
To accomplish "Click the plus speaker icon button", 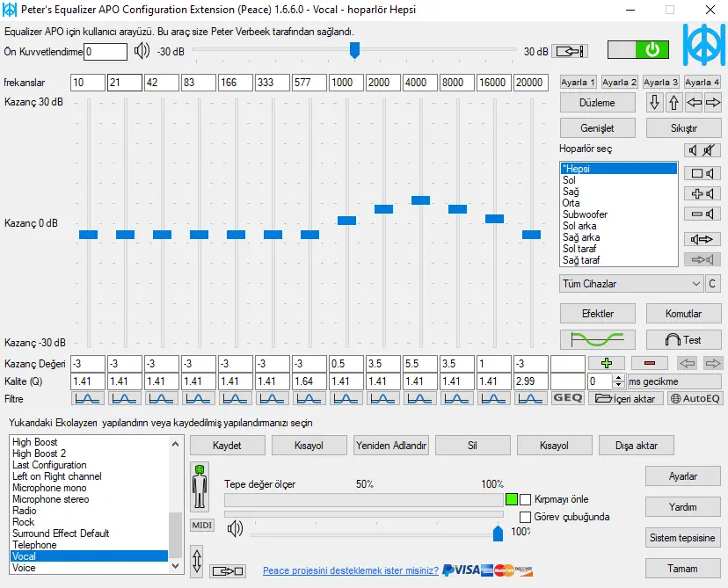I will [x=702, y=193].
